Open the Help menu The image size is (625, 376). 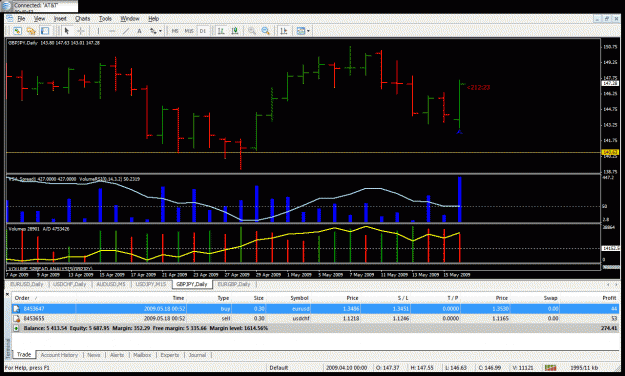(153, 18)
